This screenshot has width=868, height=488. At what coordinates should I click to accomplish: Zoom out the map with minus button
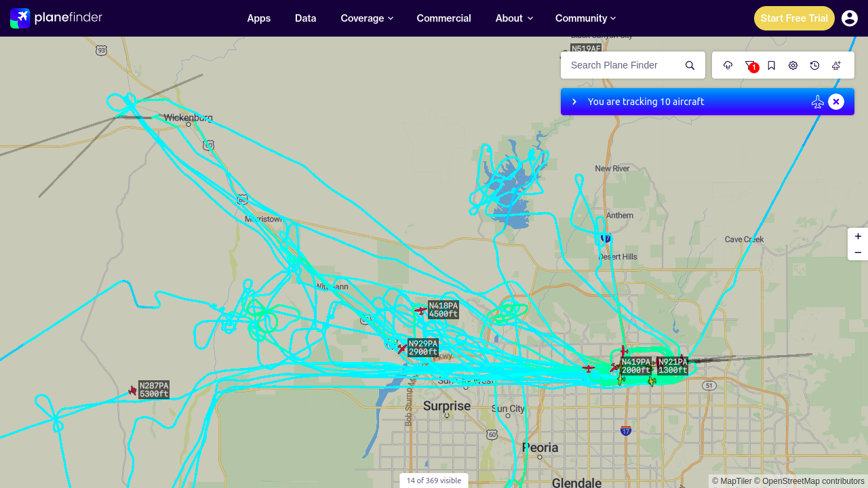858,252
